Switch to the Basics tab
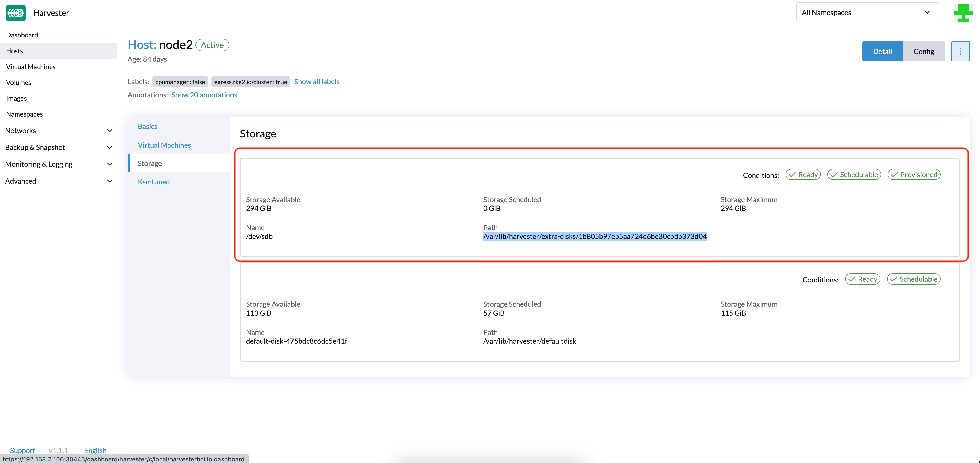The image size is (980, 463). pos(147,126)
